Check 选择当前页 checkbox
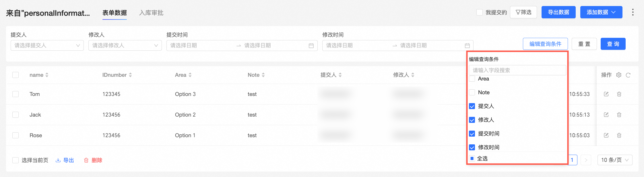Viewport: 644px width, 177px height. pyautogui.click(x=15, y=160)
